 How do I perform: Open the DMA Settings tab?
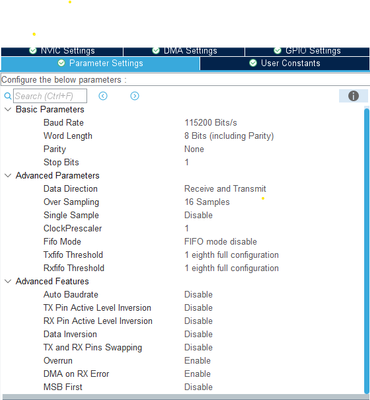(184, 51)
